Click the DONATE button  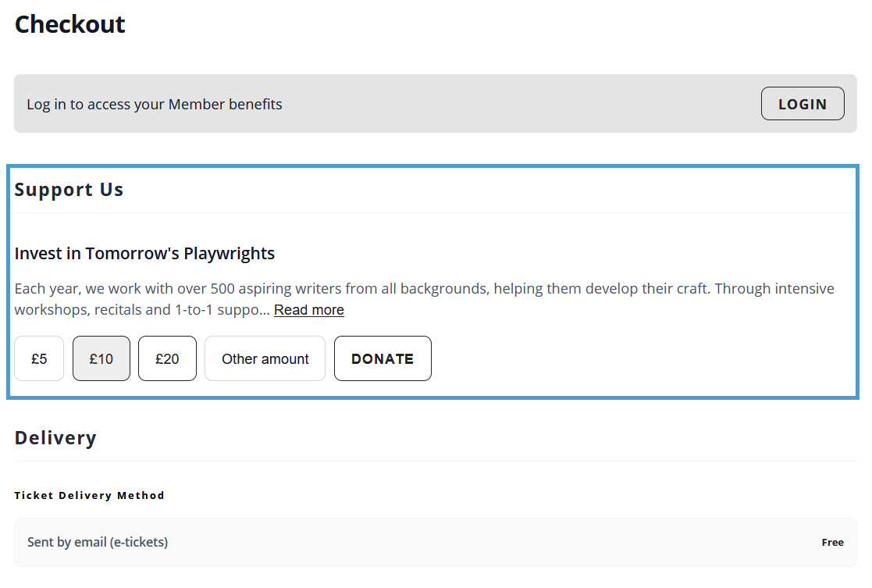point(383,358)
